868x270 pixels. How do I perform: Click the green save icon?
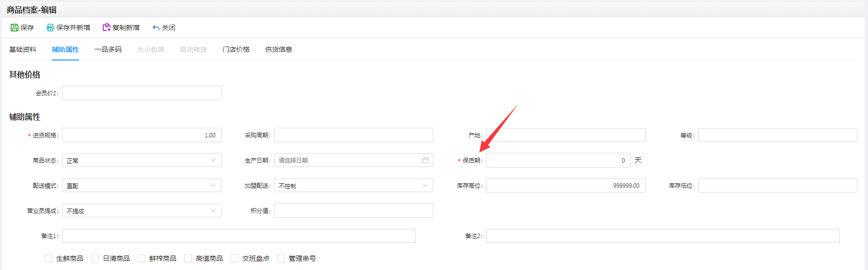(15, 28)
